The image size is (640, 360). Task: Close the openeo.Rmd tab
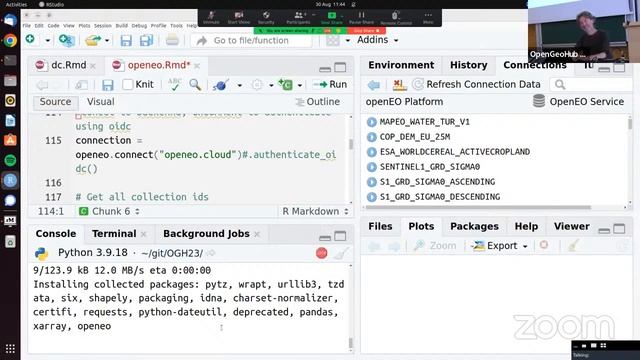tap(197, 66)
